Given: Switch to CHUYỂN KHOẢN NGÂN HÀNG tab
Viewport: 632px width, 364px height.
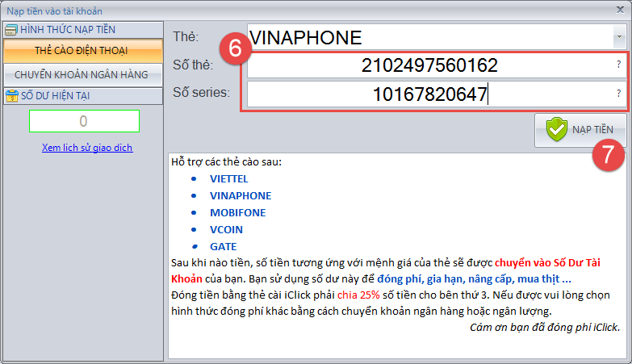Looking at the screenshot, I should [x=83, y=75].
